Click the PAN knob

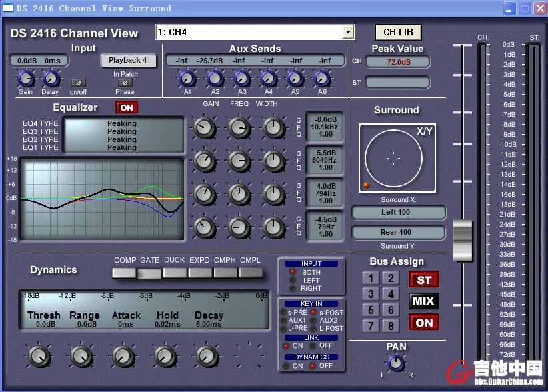(395, 363)
